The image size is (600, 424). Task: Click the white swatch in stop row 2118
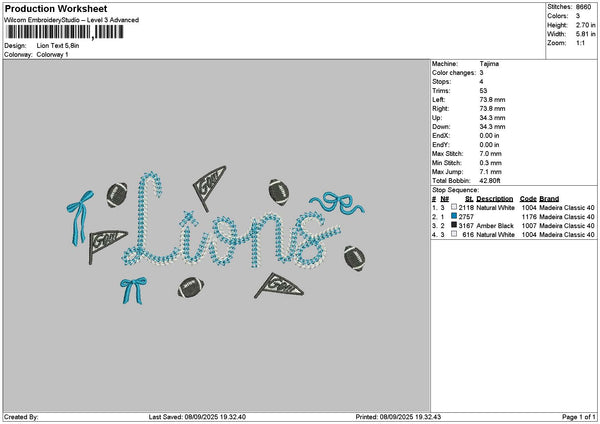(x=454, y=207)
